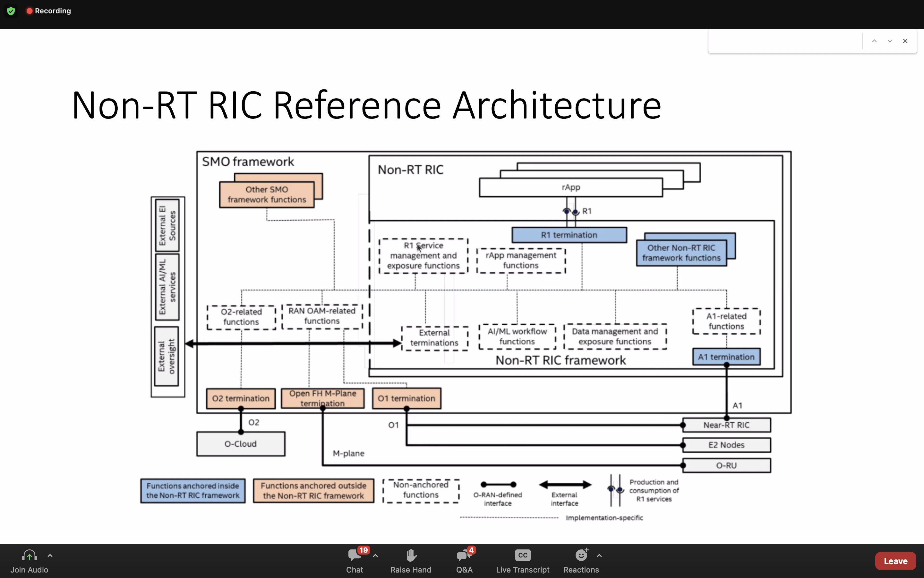Image resolution: width=924 pixels, height=578 pixels.
Task: Click O2-related functions dashed box
Action: (x=241, y=317)
